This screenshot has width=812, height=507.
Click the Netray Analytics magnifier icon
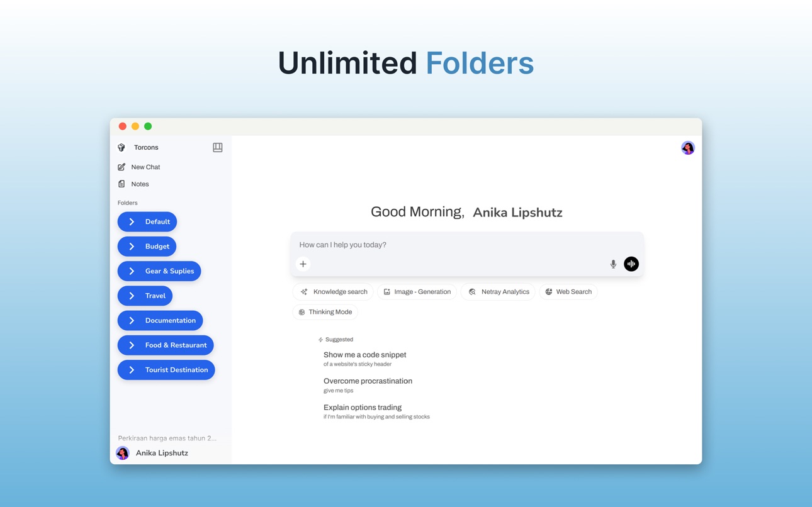[472, 292]
